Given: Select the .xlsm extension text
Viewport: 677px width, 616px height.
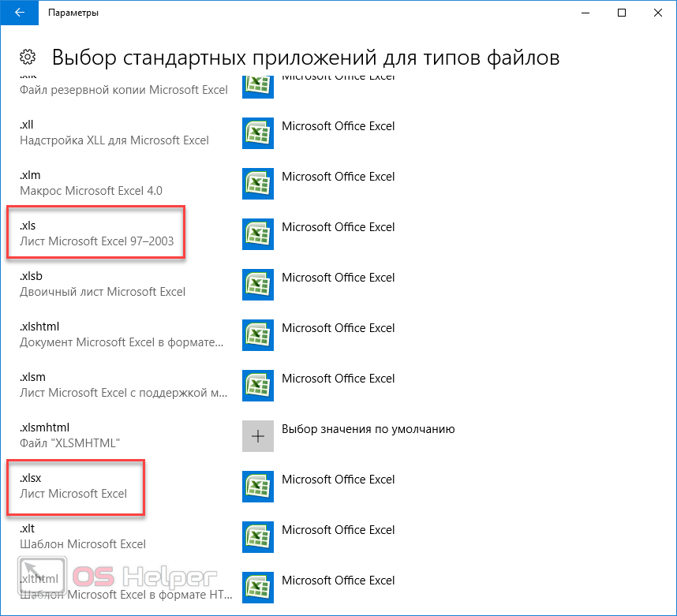Looking at the screenshot, I should pyautogui.click(x=32, y=377).
